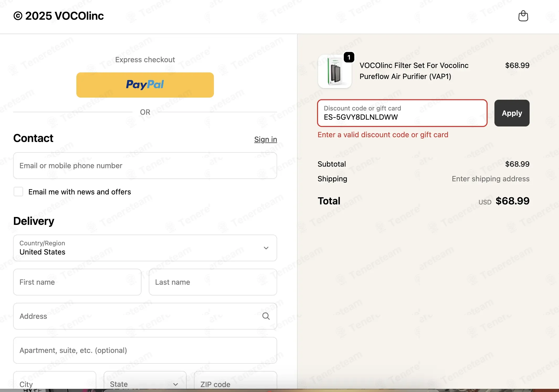
Task: Click the Subtotal label
Action: point(332,164)
